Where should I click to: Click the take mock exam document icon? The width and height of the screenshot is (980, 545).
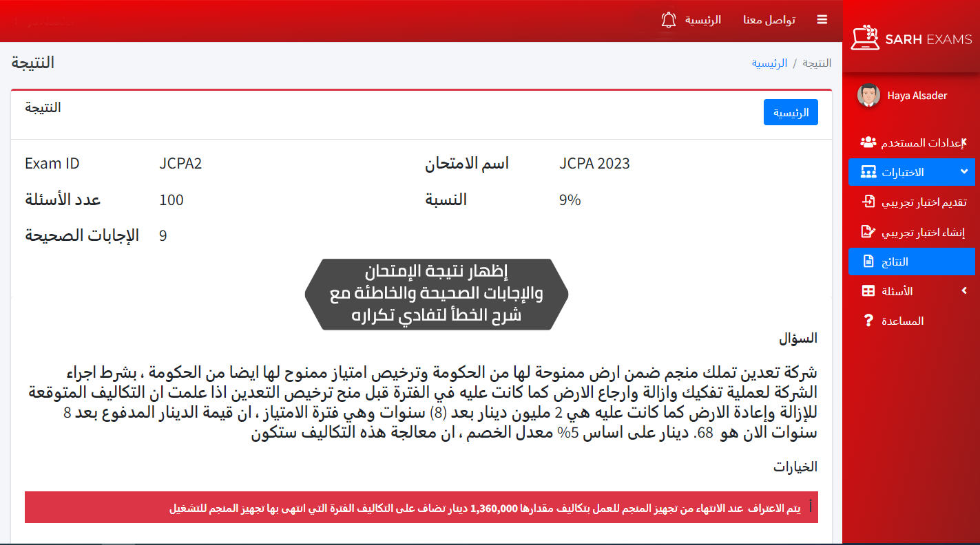868,202
